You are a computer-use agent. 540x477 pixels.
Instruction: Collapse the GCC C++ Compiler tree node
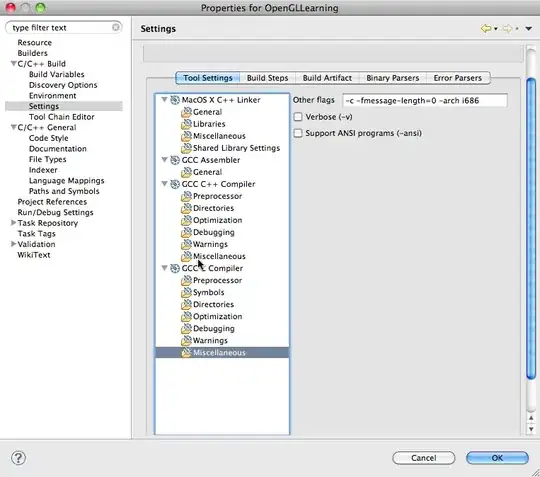pos(165,184)
